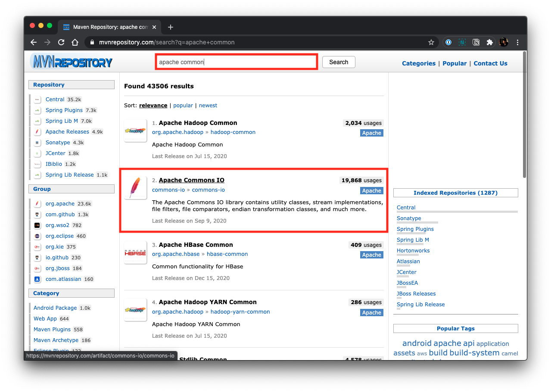Filter by the Central repository
The image size is (551, 392).
tap(55, 100)
